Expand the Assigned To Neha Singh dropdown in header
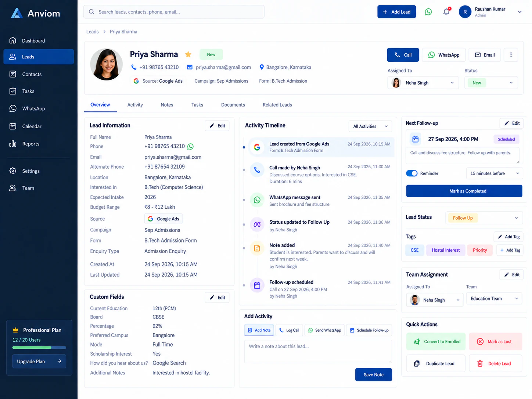532x399 pixels. [x=423, y=83]
